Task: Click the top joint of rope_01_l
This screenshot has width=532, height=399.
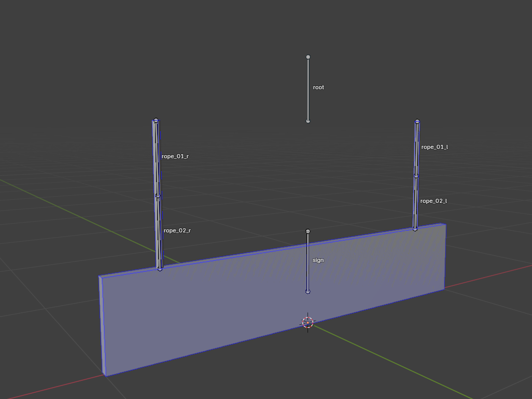Action: (417, 122)
